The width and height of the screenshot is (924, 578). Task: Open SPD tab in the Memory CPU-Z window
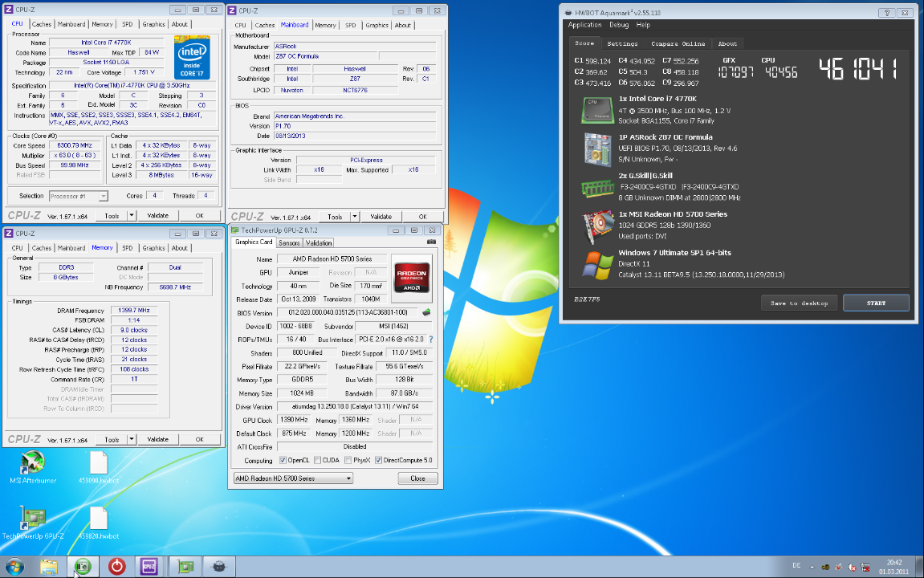tap(128, 248)
